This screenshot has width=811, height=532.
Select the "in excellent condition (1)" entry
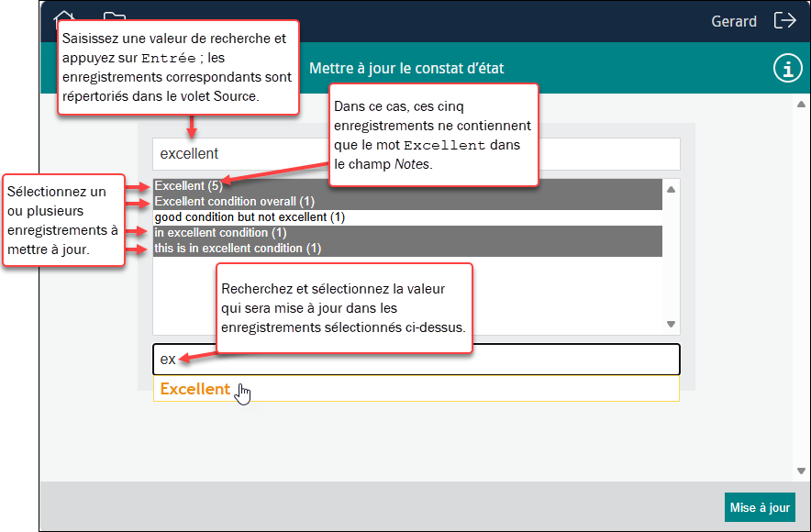point(407,233)
